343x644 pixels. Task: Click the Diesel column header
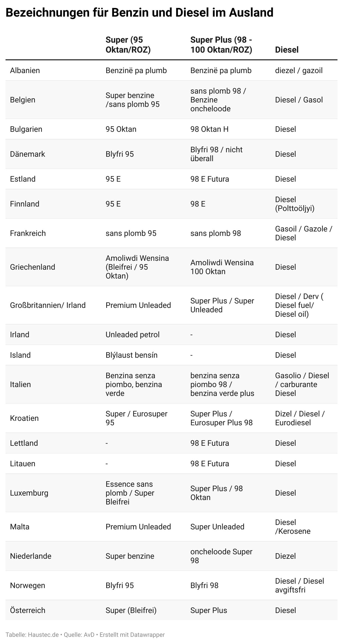(287, 50)
